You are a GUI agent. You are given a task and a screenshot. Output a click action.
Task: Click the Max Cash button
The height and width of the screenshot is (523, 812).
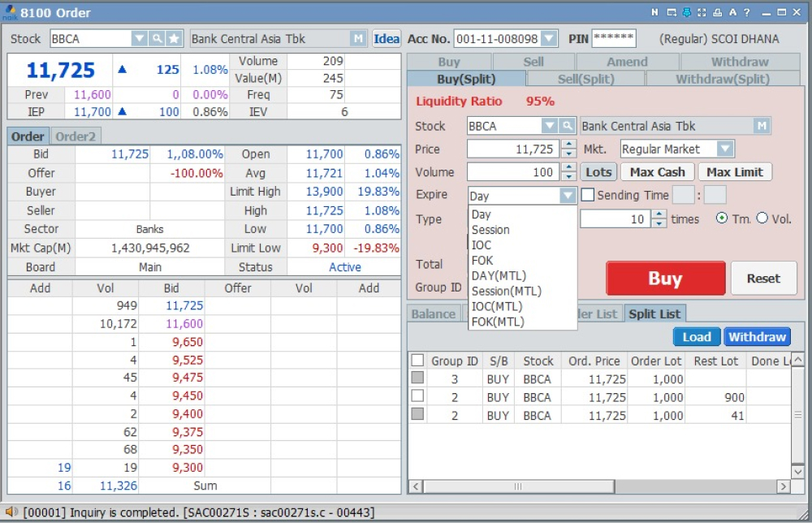(657, 172)
